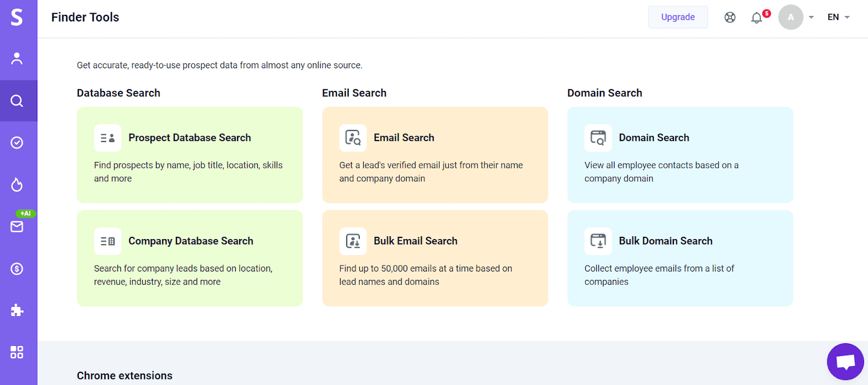
Task: Click the Bulk Email Search card icon
Action: pyautogui.click(x=353, y=241)
